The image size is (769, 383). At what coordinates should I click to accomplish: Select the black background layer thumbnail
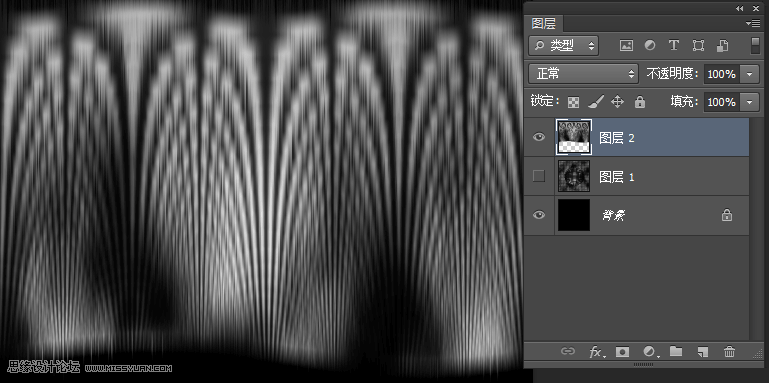tap(574, 215)
